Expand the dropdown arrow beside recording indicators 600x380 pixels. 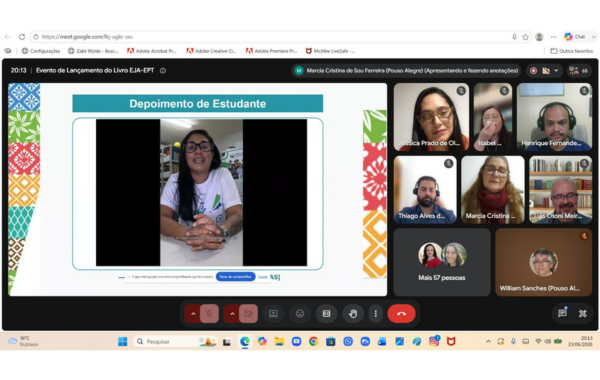pos(556,71)
